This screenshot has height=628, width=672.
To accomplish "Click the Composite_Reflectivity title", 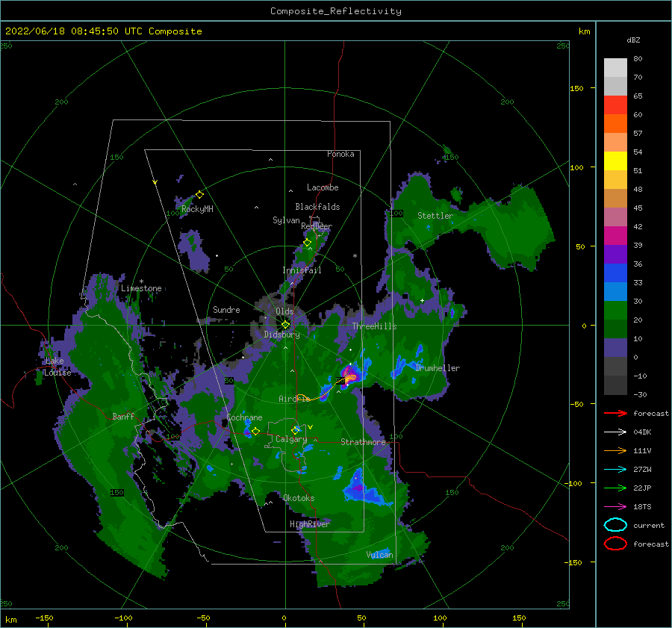I will click(335, 11).
